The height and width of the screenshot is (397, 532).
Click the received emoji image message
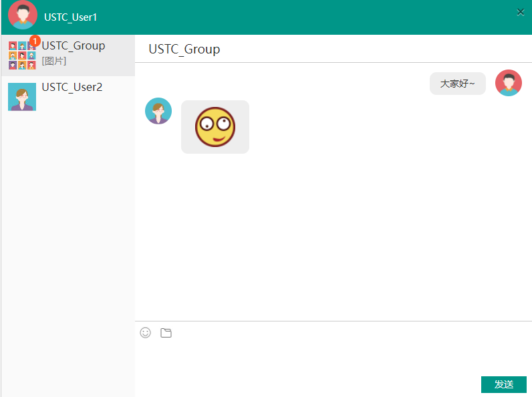(215, 127)
